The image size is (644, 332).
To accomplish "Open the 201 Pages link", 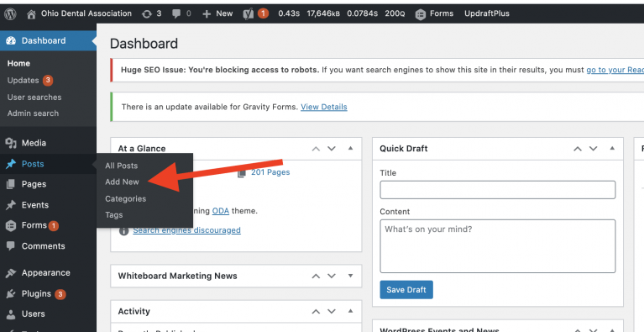I will pos(270,172).
